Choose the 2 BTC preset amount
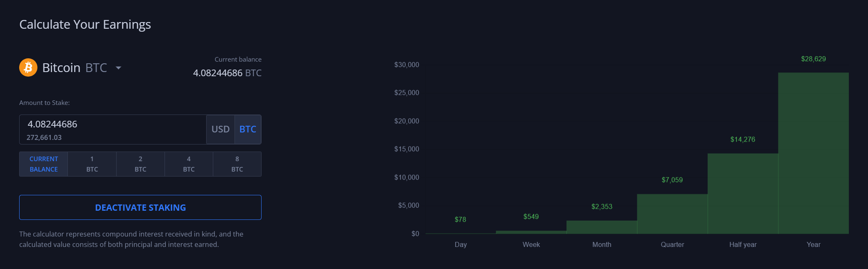868x269 pixels. click(140, 164)
